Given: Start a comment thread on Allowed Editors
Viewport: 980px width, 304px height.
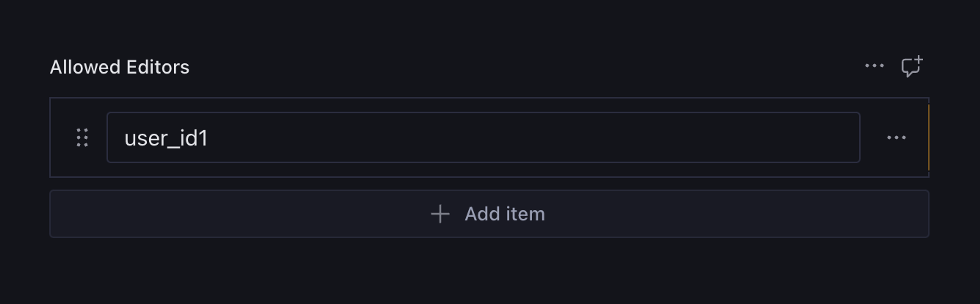Looking at the screenshot, I should (x=911, y=67).
